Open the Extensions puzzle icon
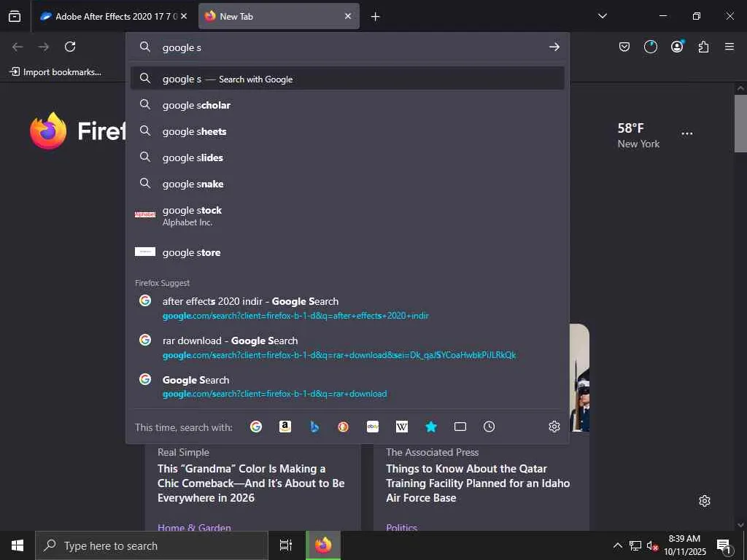This screenshot has height=560, width=747. (703, 47)
